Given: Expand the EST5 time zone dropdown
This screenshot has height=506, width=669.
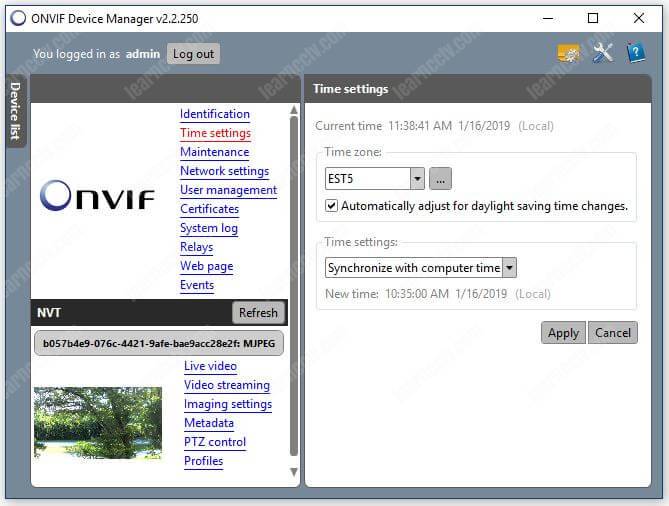Looking at the screenshot, I should (x=417, y=178).
